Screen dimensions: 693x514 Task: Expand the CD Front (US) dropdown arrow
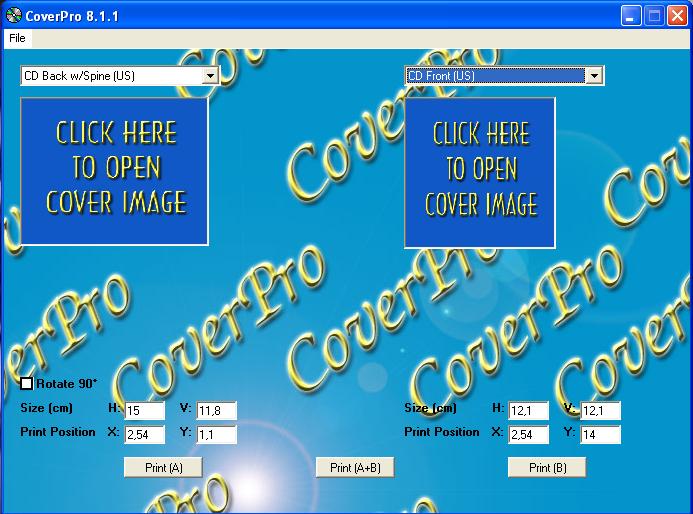click(x=594, y=76)
